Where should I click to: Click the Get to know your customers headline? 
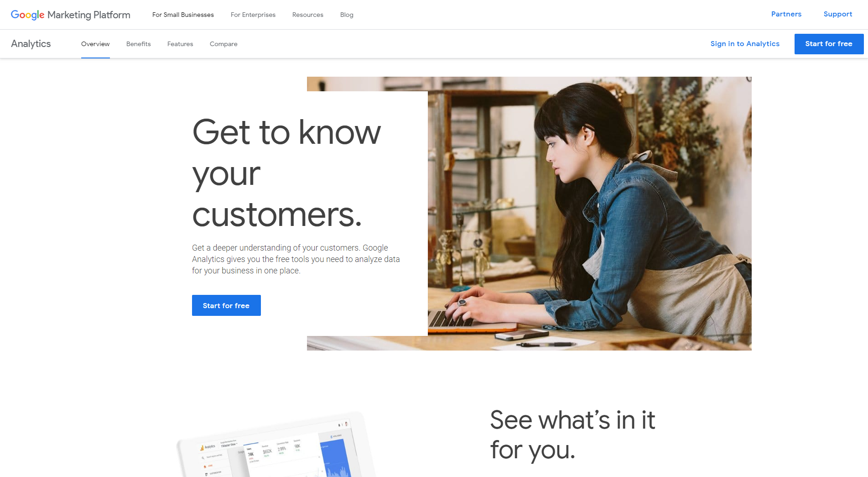point(286,173)
